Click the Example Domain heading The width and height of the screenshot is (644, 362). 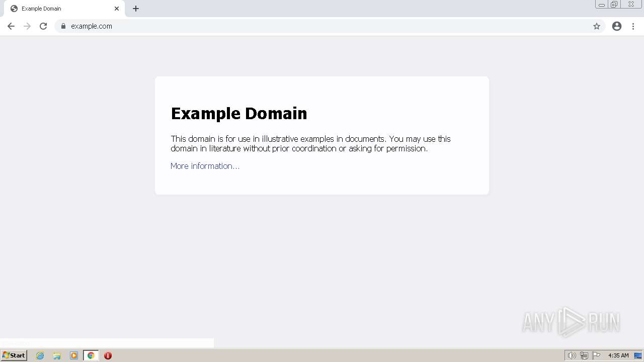click(239, 113)
